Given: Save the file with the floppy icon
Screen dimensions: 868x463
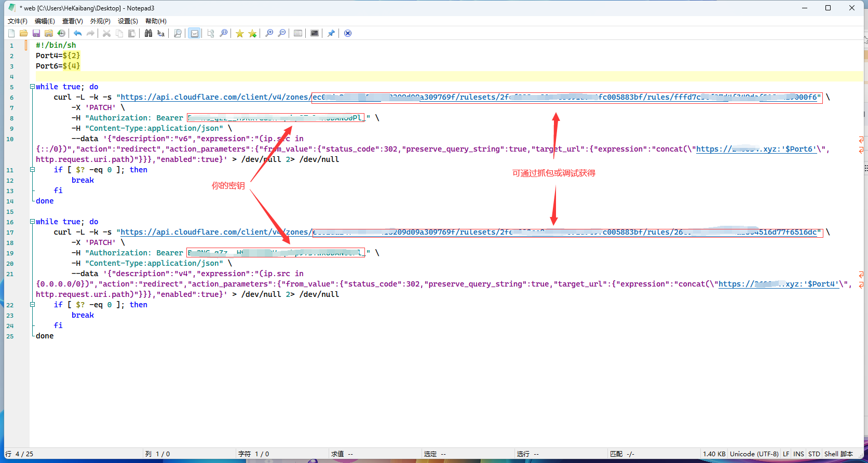Looking at the screenshot, I should (x=36, y=33).
